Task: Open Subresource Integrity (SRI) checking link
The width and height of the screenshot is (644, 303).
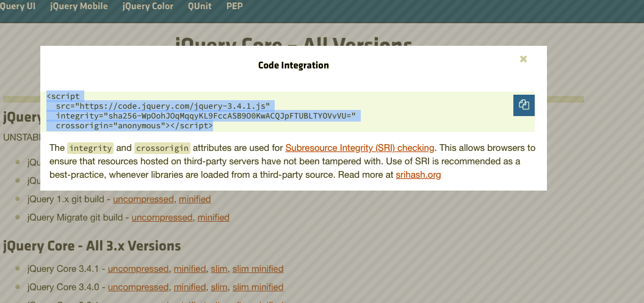Action: 360,148
